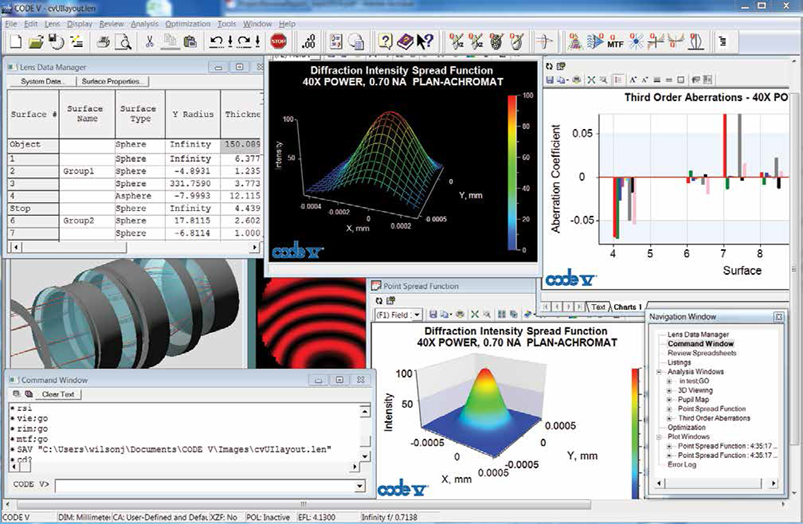Select Optimization in Navigation Window
This screenshot has width=803, height=524.
tap(686, 427)
